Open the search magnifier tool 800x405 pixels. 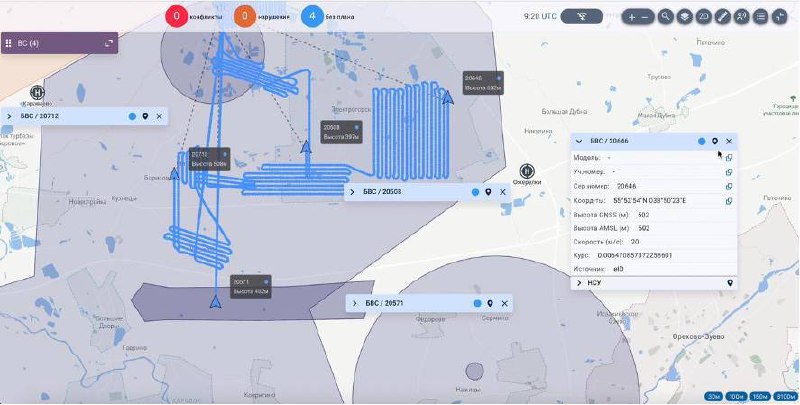pos(665,16)
